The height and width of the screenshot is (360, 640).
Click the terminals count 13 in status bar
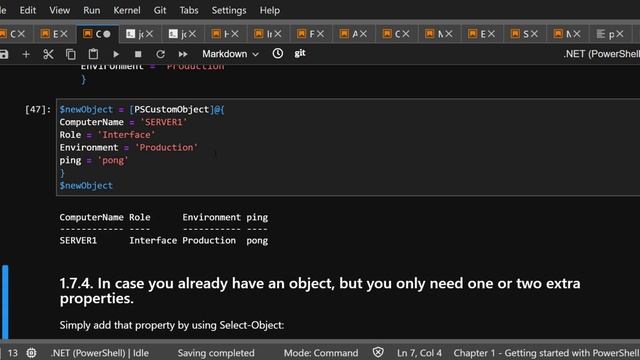coord(13,353)
